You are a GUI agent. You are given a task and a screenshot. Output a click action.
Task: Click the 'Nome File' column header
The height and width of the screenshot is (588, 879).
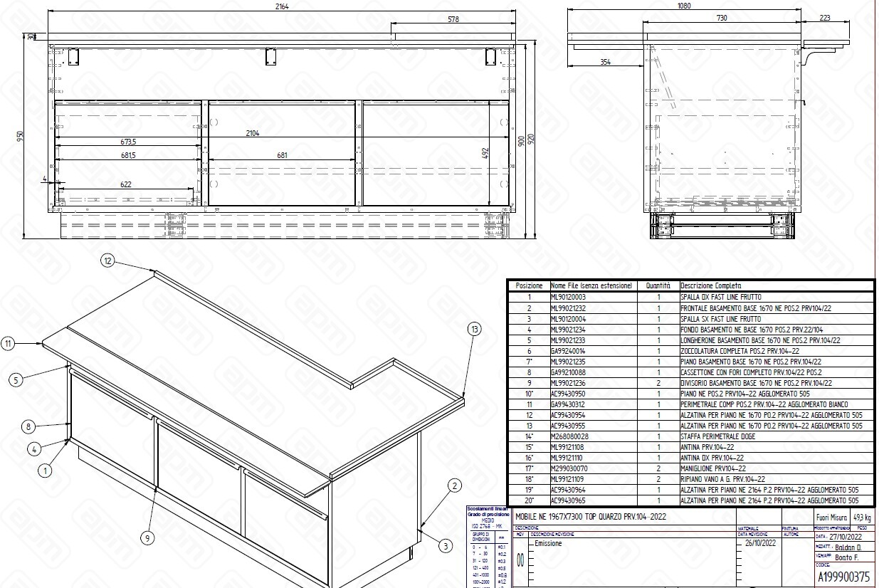(591, 285)
